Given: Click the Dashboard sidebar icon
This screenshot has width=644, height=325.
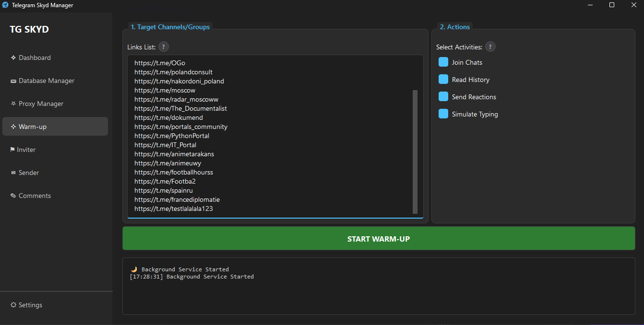Looking at the screenshot, I should coord(13,58).
